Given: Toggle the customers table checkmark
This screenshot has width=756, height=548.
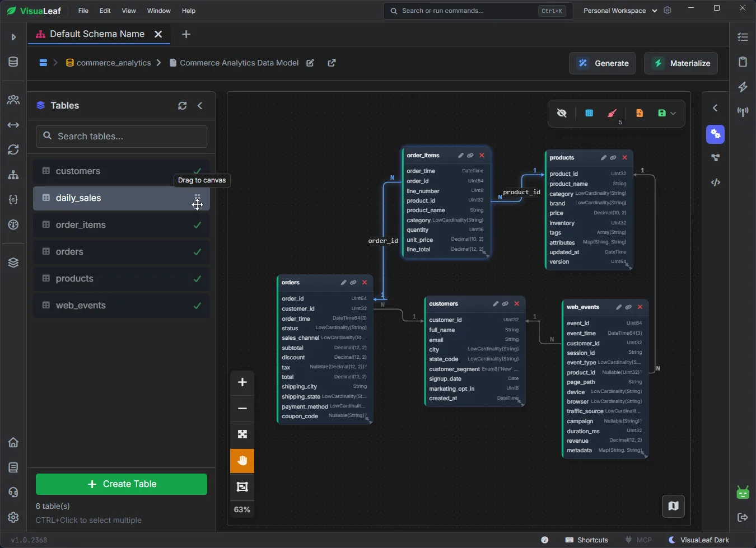Looking at the screenshot, I should tap(197, 171).
